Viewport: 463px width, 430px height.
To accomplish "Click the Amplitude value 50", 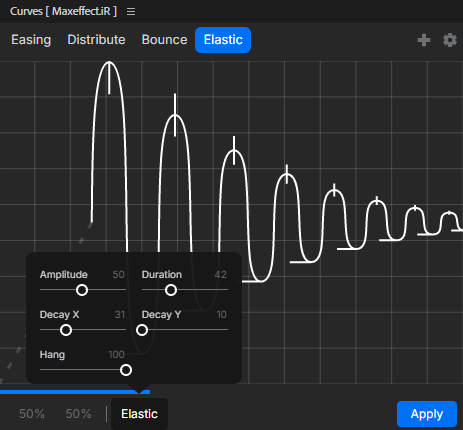I will coord(118,275).
